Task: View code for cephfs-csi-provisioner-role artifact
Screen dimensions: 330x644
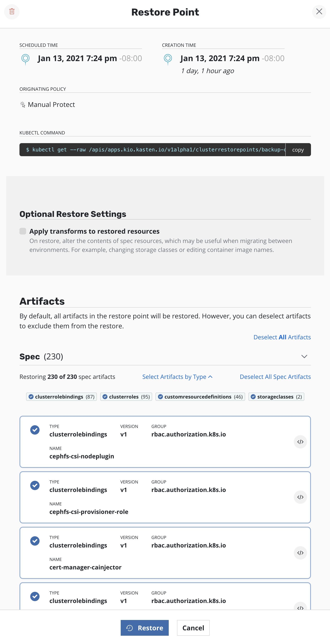Action: [300, 497]
